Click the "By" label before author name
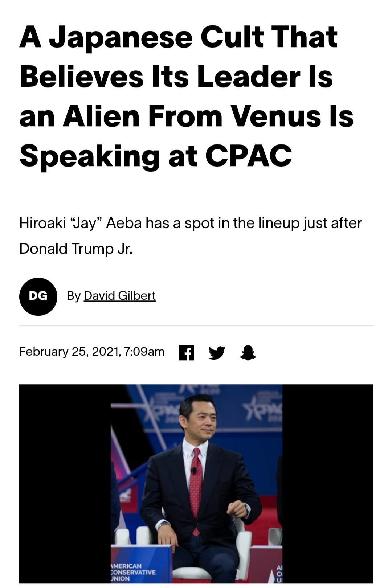Viewport: 392px width, 586px height. pyautogui.click(x=74, y=296)
